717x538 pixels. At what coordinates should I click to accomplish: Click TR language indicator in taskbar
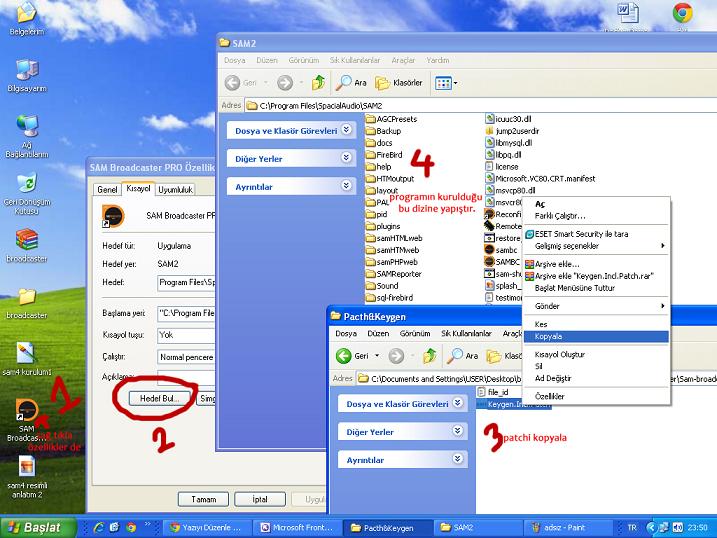tap(632, 528)
